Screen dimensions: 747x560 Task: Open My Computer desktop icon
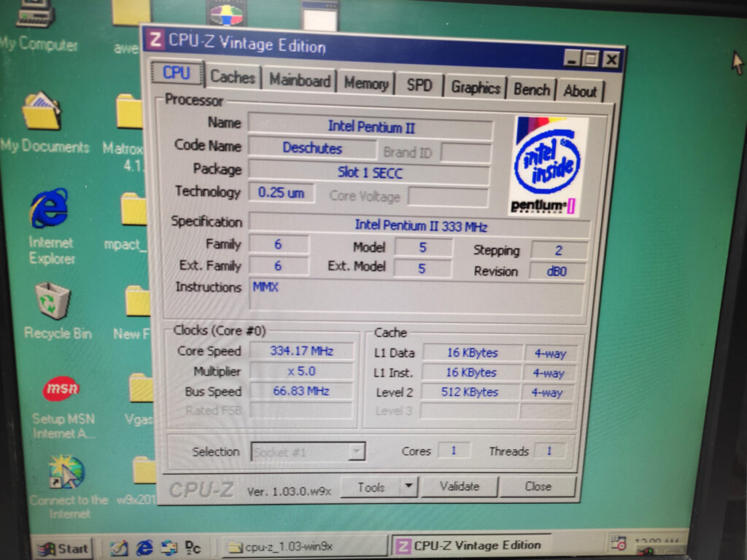(36, 16)
